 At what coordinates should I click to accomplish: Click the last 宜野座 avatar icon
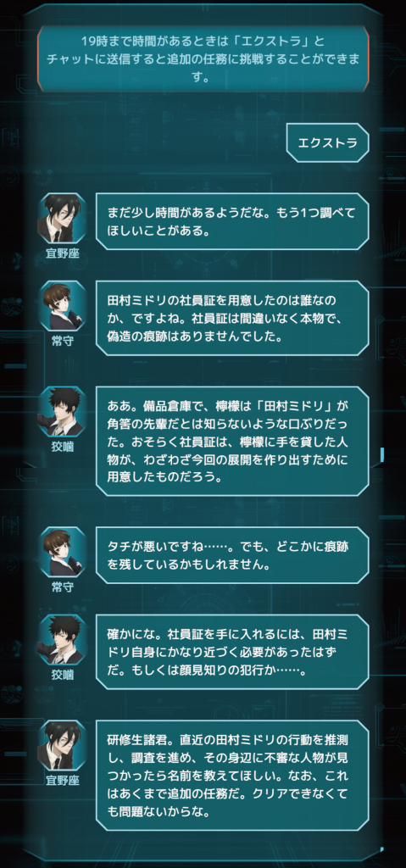tap(62, 745)
